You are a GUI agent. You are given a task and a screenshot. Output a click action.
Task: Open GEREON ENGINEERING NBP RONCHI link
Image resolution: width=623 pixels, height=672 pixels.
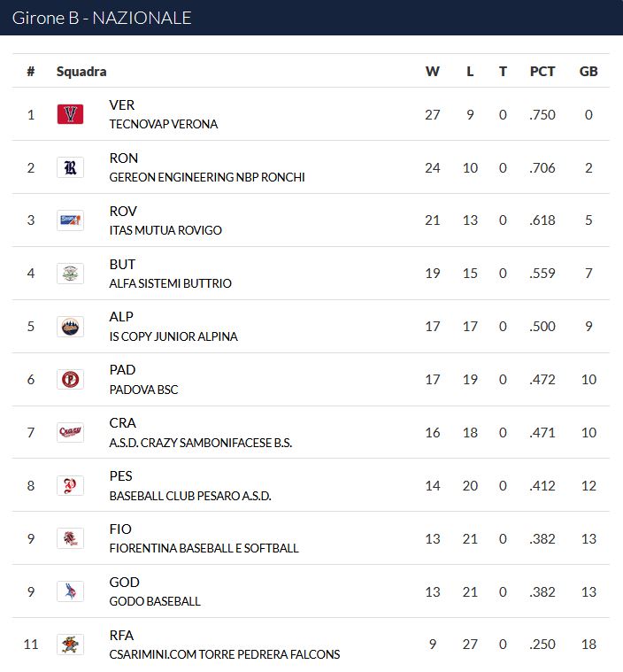pos(207,177)
